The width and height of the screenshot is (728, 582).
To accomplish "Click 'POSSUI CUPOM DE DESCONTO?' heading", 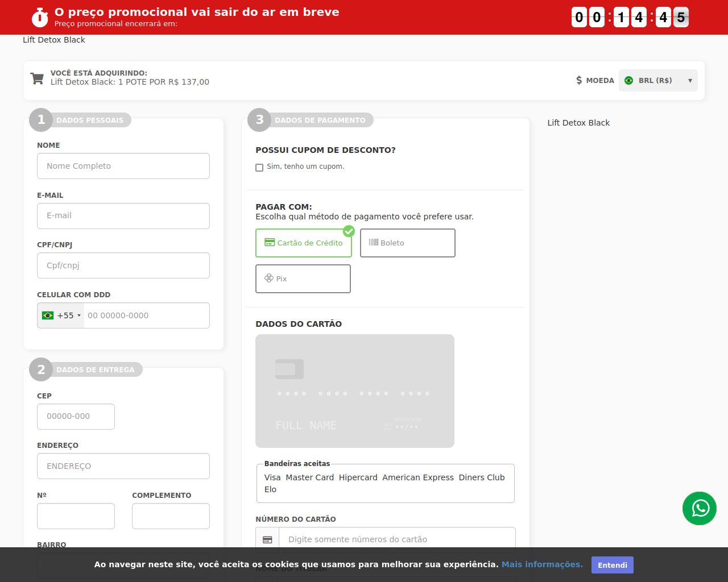I will point(325,150).
